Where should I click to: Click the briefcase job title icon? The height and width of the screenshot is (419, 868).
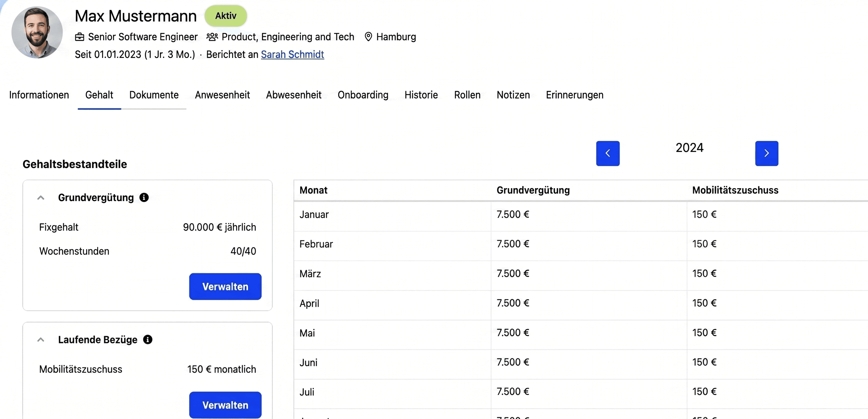point(80,37)
